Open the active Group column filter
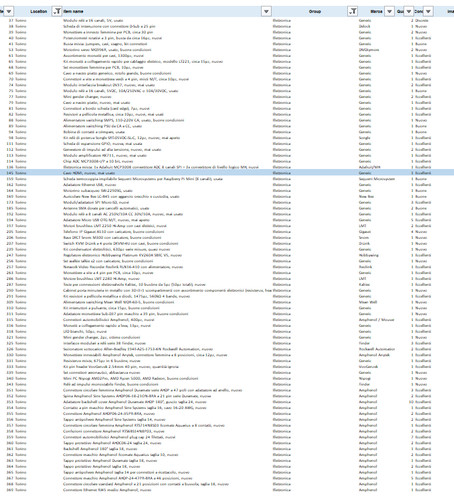 353,11
